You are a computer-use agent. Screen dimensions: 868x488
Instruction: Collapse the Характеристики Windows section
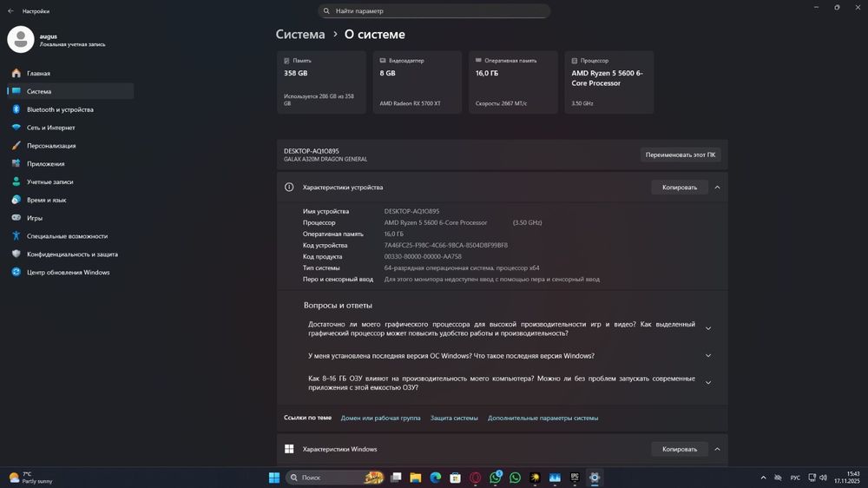(x=718, y=449)
